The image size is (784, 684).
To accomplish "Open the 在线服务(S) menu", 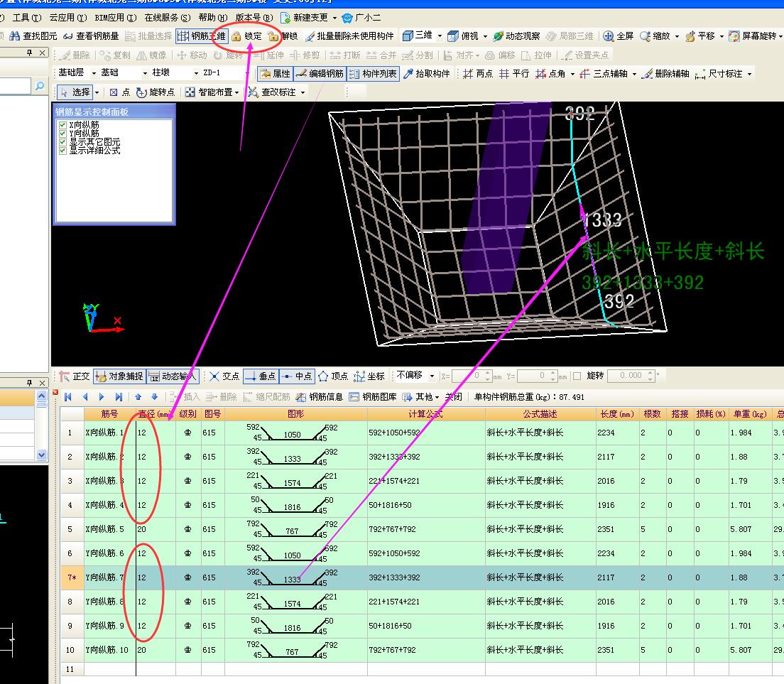I will coord(168,18).
